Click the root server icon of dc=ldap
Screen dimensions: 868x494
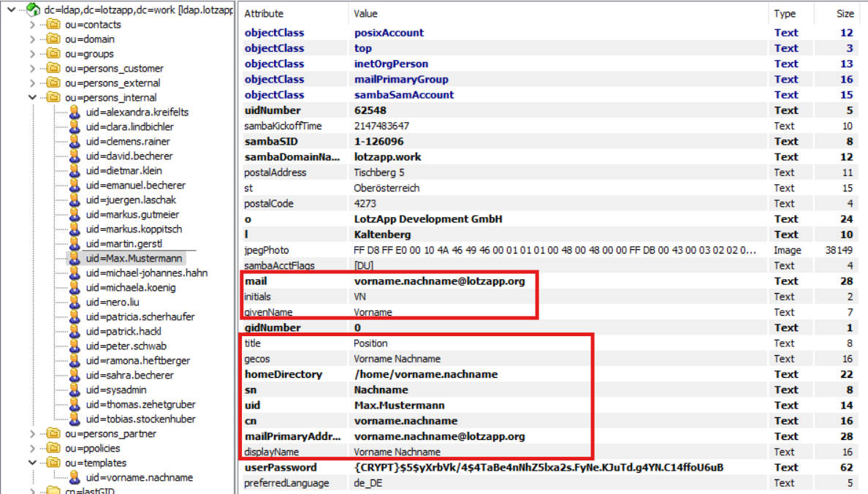click(33, 9)
